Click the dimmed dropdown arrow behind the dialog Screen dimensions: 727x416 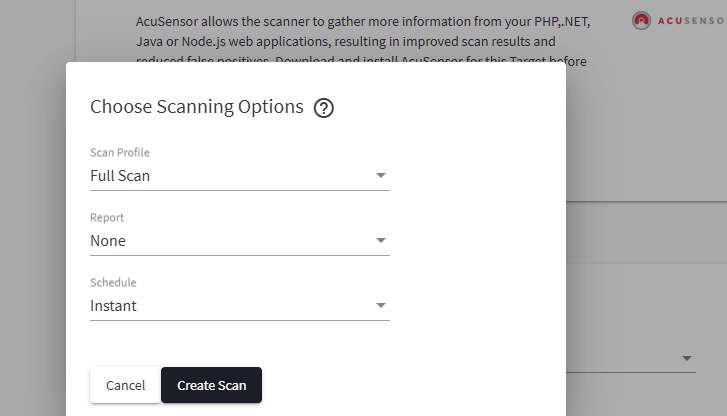click(687, 358)
